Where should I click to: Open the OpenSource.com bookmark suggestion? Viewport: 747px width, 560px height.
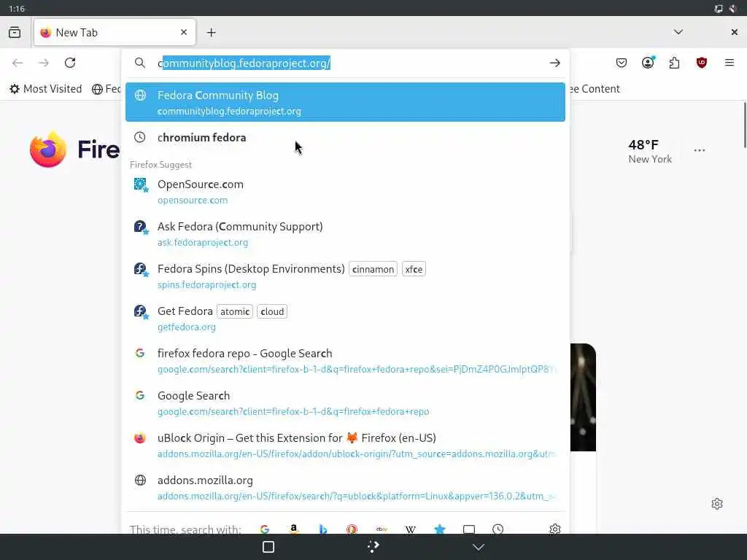pos(345,192)
